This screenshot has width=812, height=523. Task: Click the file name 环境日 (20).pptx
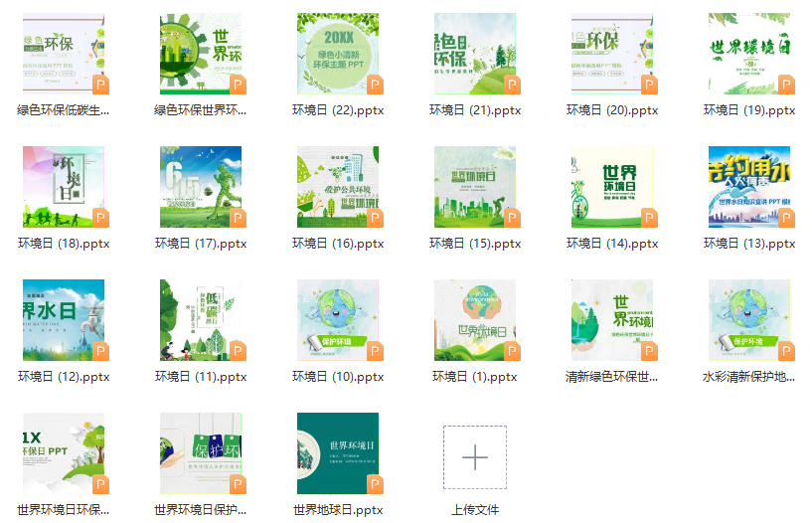click(612, 110)
